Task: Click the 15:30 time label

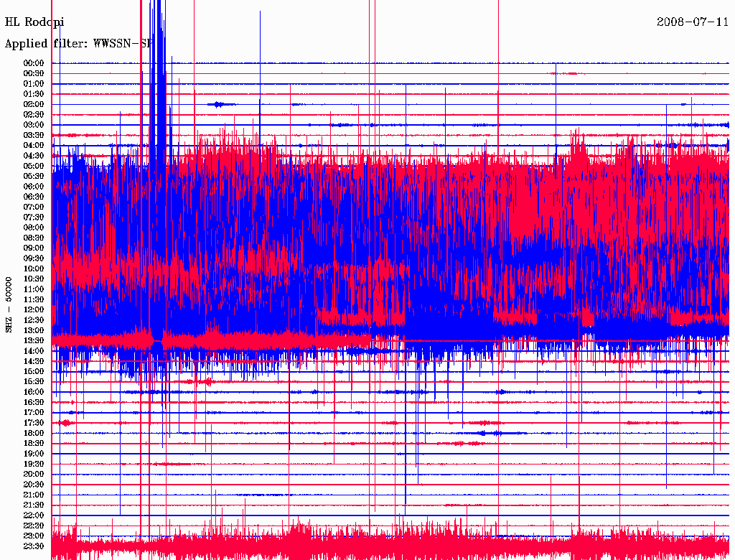Action: [x=34, y=382]
